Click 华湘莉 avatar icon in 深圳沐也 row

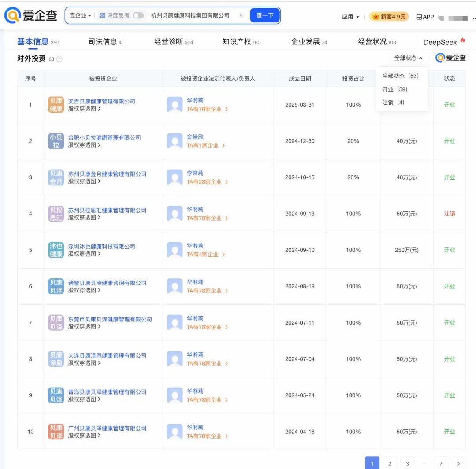175,250
